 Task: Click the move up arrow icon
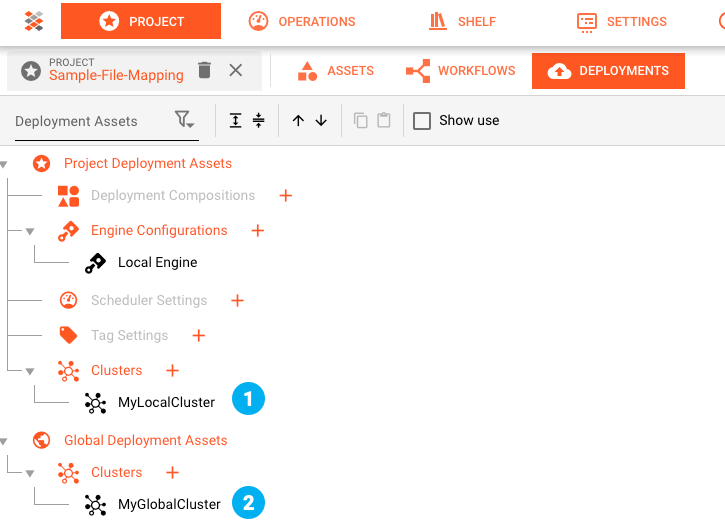coord(298,120)
